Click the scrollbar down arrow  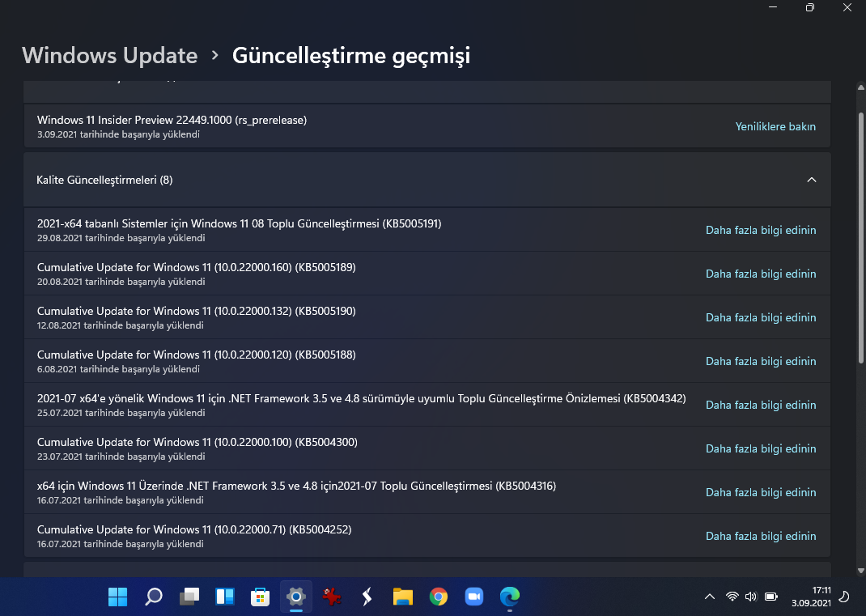(x=860, y=571)
